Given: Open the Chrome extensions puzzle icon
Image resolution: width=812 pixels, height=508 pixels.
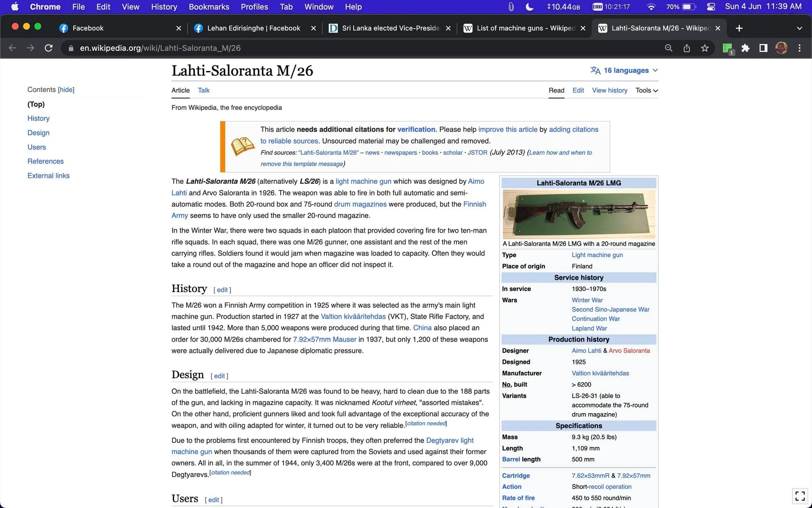Looking at the screenshot, I should click(x=745, y=48).
